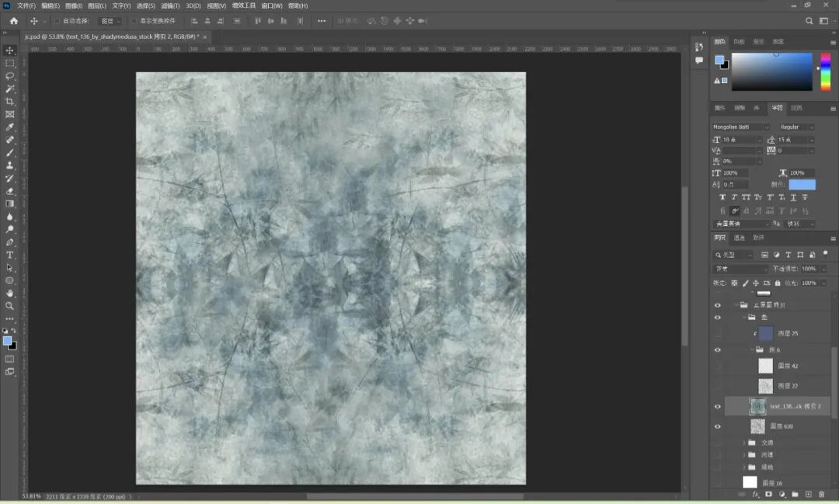
Task: Collapse the 组 6 layer group
Action: (x=752, y=349)
